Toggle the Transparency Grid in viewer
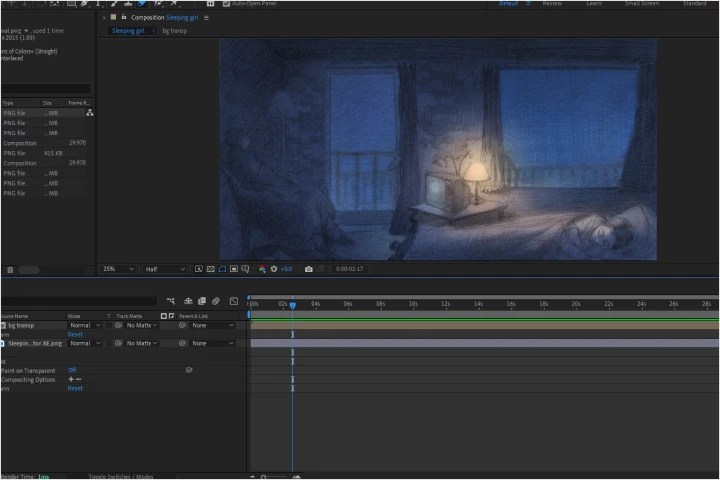Image resolution: width=720 pixels, height=480 pixels. point(210,269)
